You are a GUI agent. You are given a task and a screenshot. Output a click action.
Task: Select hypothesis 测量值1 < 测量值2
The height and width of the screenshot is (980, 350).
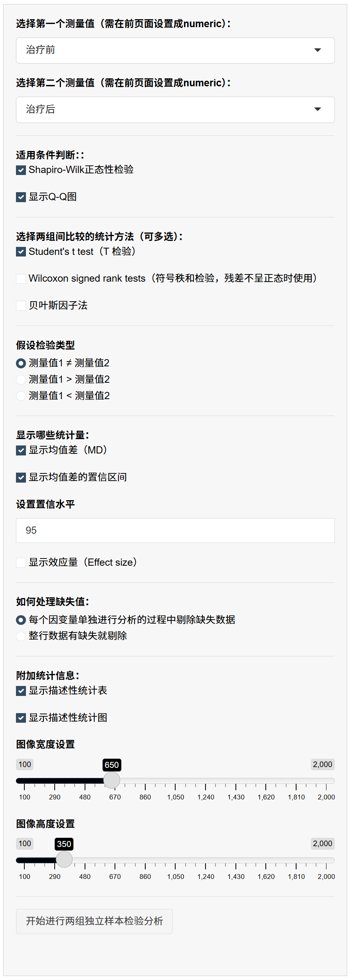[x=21, y=396]
